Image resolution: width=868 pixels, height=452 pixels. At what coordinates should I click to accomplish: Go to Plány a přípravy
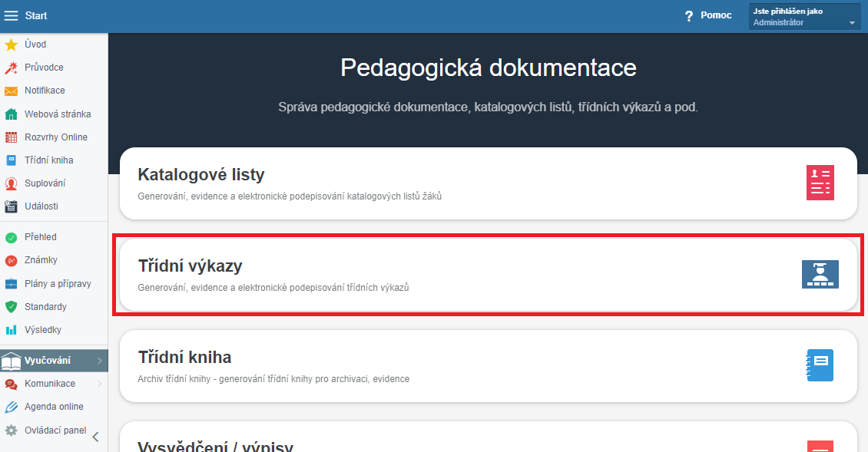click(58, 284)
